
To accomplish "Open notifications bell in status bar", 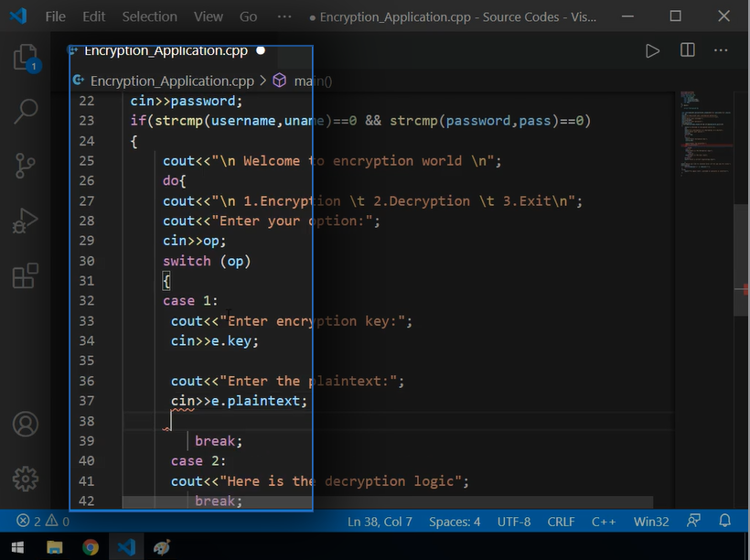I will [x=723, y=521].
